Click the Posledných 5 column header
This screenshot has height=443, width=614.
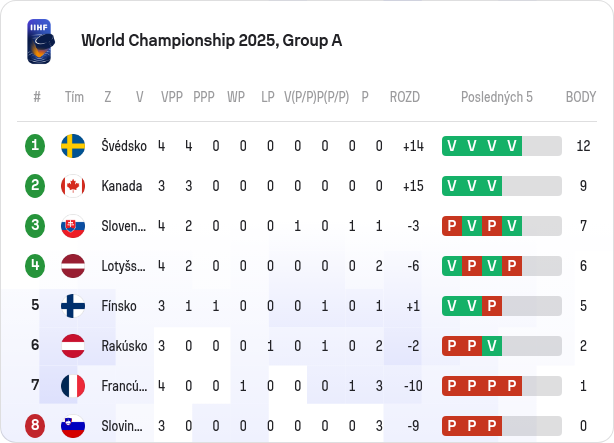tap(497, 97)
